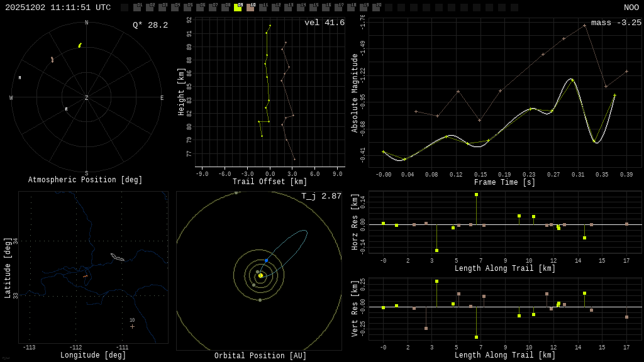Click the peak of the white magnitude curve

572,79
